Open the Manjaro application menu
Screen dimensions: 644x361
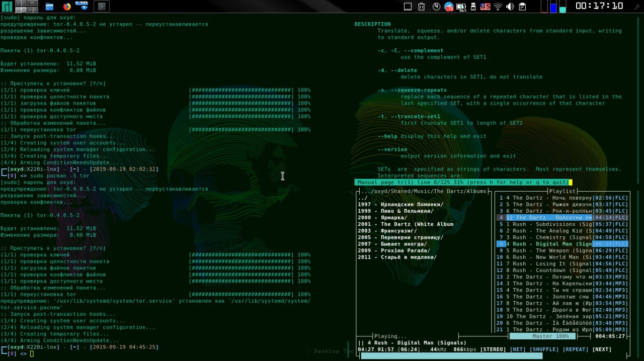pos(7,7)
